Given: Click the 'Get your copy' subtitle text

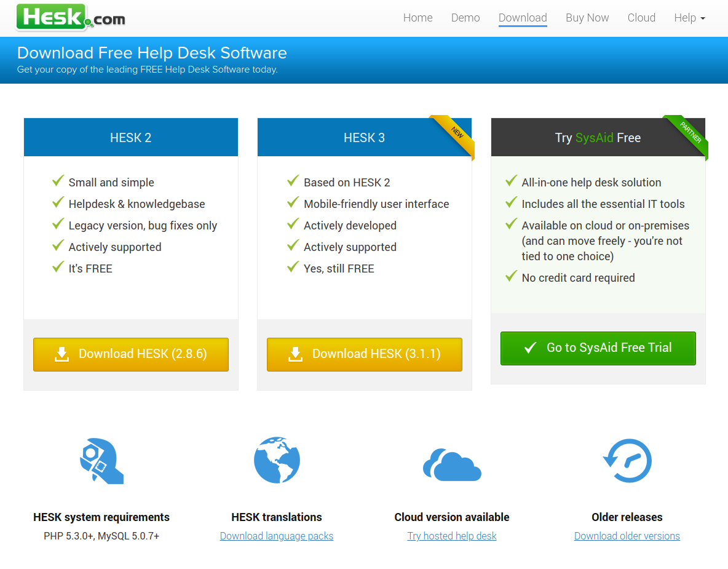Looking at the screenshot, I should (x=147, y=70).
